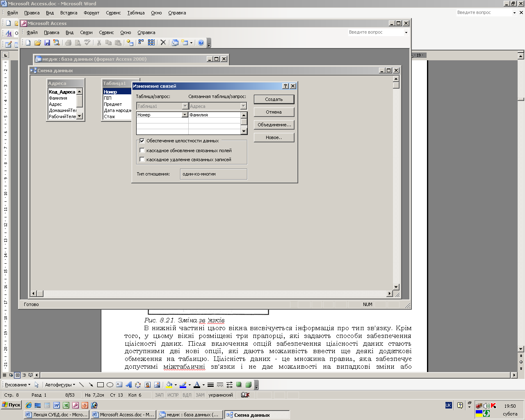Screen dimensions: 525x420
Task: Click the Insert Diagram icon in Drawing toolbar
Action: click(138, 385)
